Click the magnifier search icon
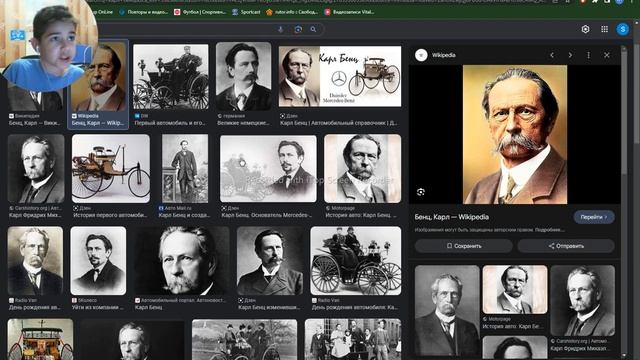This screenshot has width=640, height=360. [x=313, y=29]
